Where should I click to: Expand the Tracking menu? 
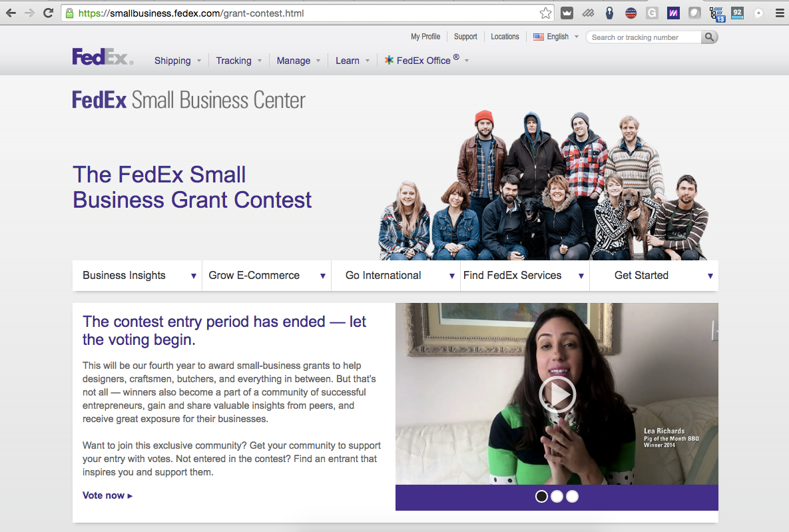(239, 61)
